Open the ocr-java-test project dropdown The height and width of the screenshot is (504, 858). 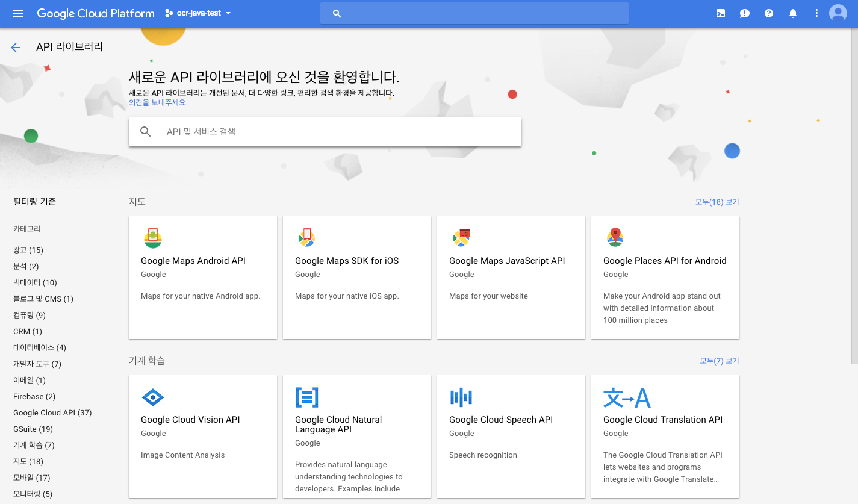(198, 13)
